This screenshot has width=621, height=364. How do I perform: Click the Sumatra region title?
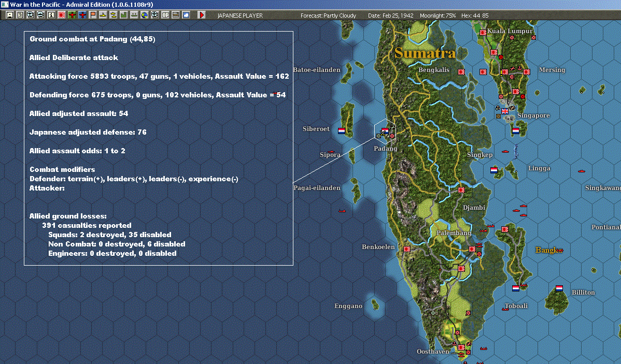(x=425, y=53)
